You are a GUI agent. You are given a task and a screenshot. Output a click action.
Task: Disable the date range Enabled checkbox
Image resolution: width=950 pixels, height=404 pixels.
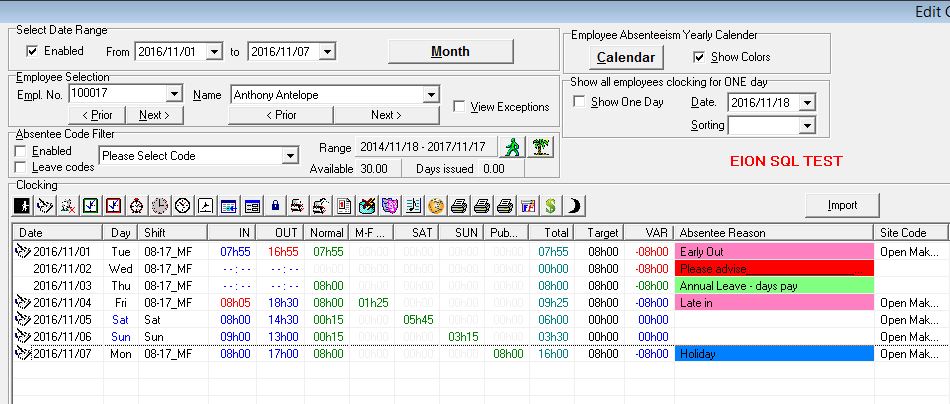point(33,51)
